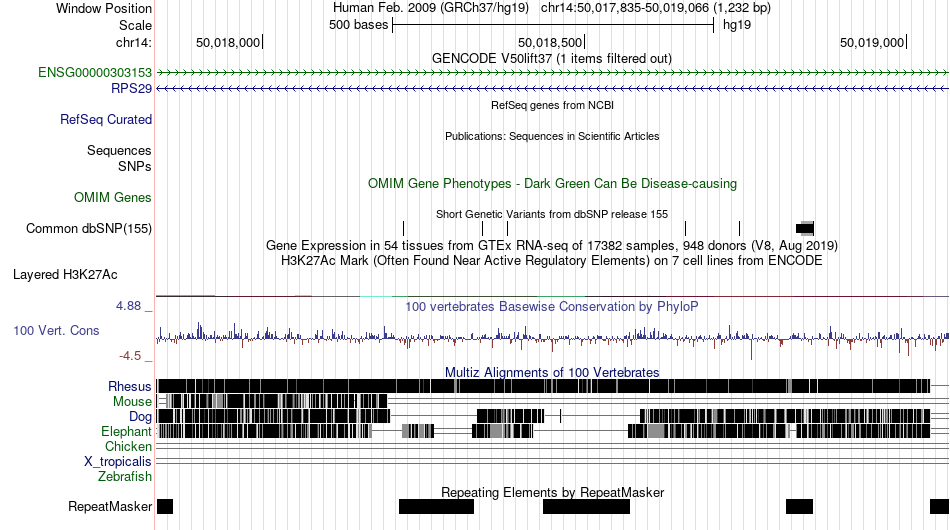Viewport: 950px width, 530px height.
Task: Select the Common dbSNP(155) track label
Action: 89,228
